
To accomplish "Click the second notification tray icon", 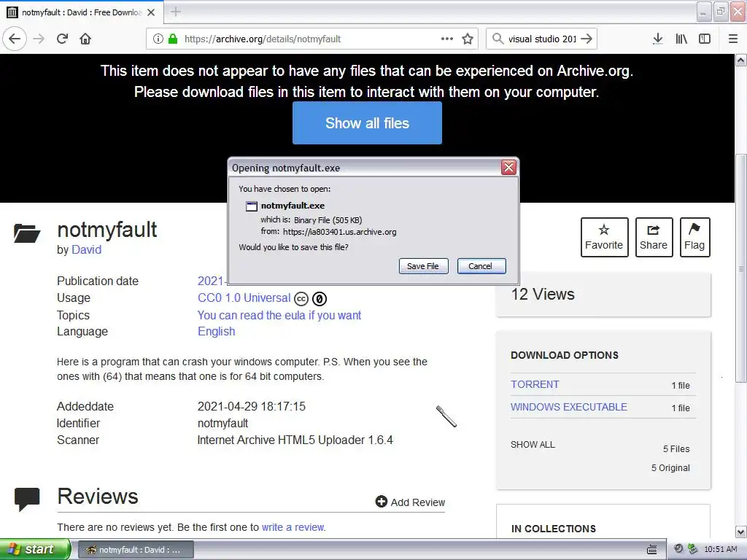I will [693, 549].
